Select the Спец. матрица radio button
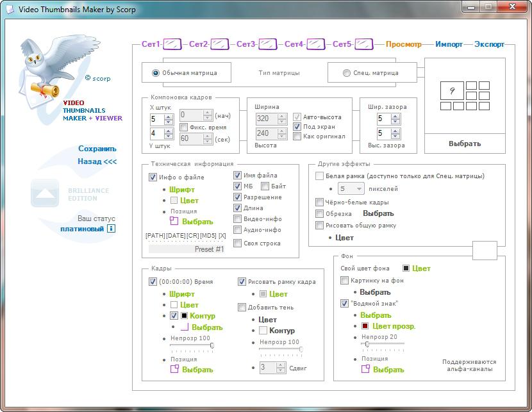Screen dimensions: 532x412 pos(347,73)
